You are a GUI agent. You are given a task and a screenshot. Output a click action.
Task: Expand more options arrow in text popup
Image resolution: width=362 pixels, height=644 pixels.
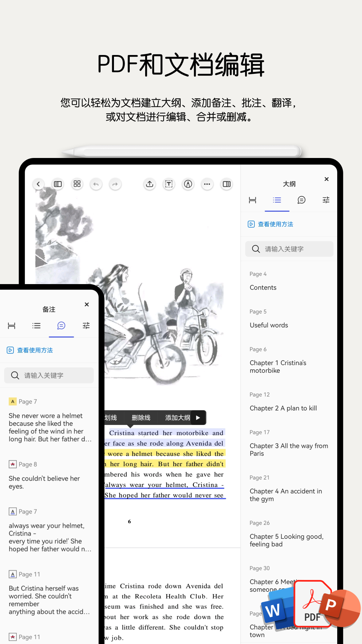click(x=198, y=418)
